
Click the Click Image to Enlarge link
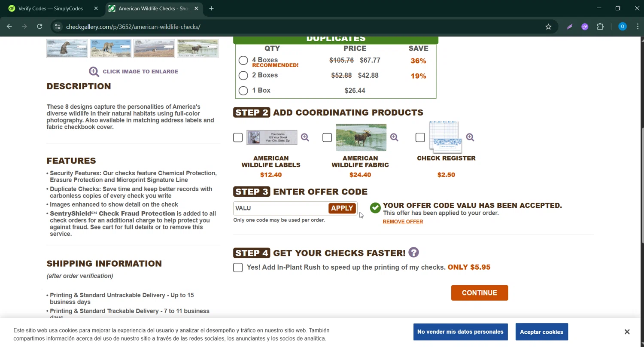(x=140, y=72)
